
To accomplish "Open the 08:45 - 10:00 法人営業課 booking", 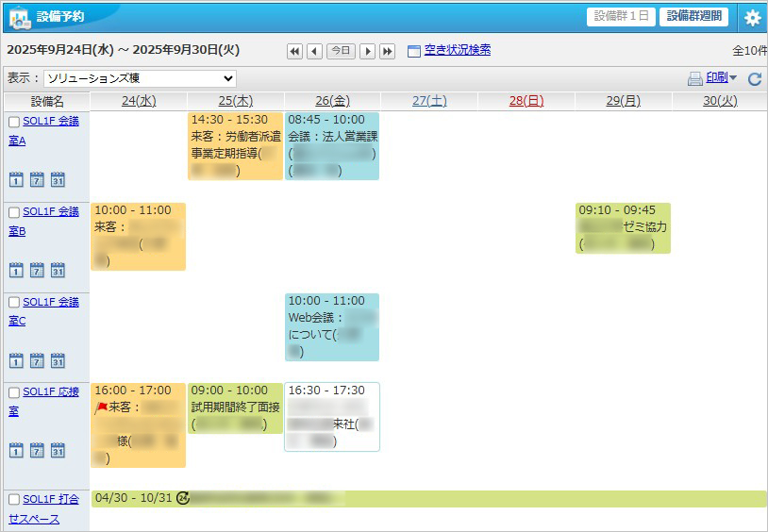I will point(332,146).
